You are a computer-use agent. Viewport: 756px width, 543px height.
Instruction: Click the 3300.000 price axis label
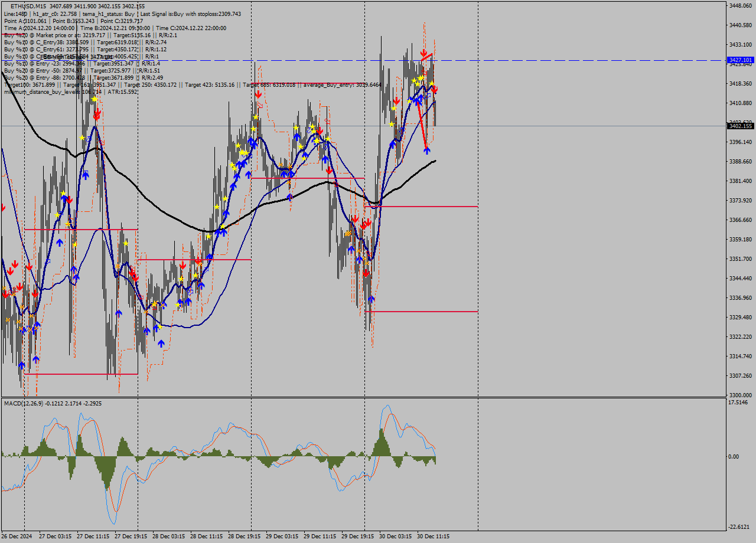[x=740, y=395]
